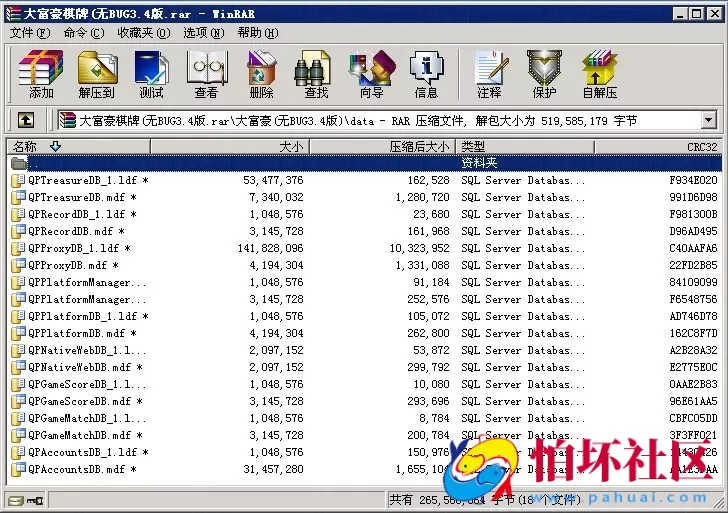Click the 资料夹 folder type label

479,163
